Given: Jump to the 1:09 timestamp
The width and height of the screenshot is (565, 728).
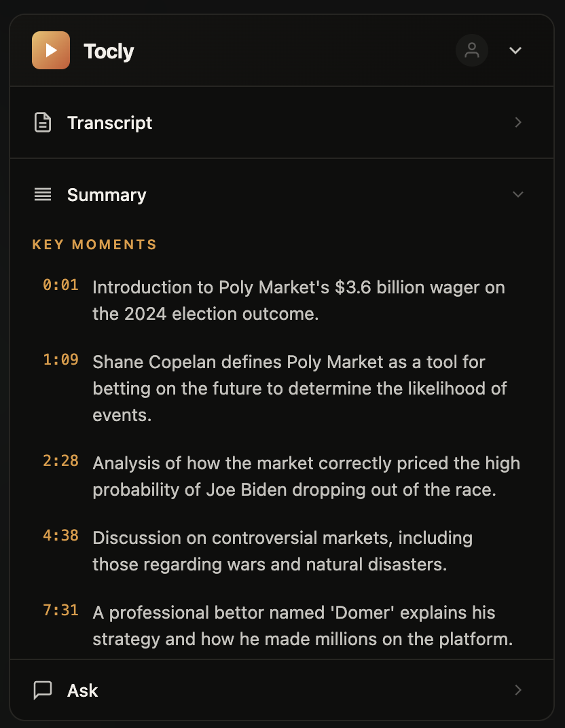Looking at the screenshot, I should click(x=60, y=360).
